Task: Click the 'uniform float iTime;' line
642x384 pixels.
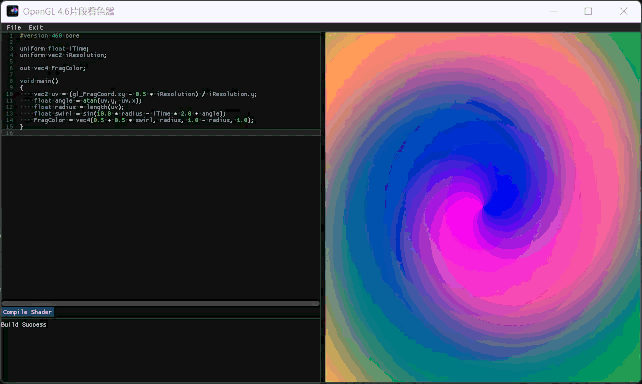Action: [54, 48]
